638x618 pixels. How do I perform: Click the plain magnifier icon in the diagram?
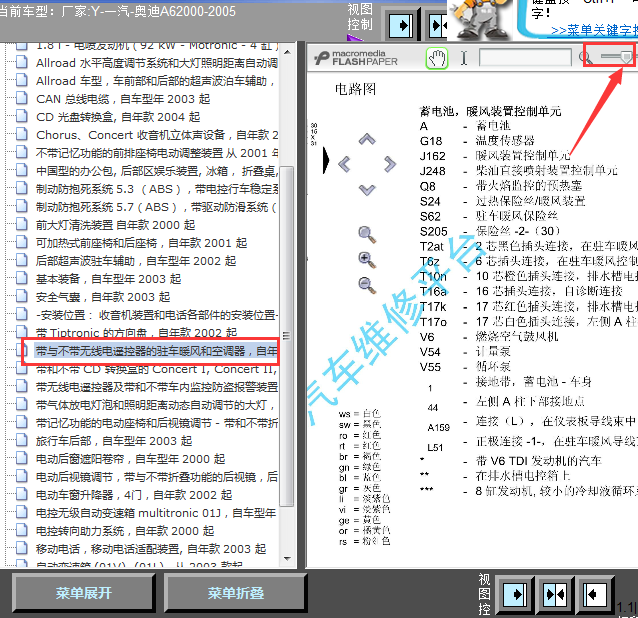tap(367, 235)
